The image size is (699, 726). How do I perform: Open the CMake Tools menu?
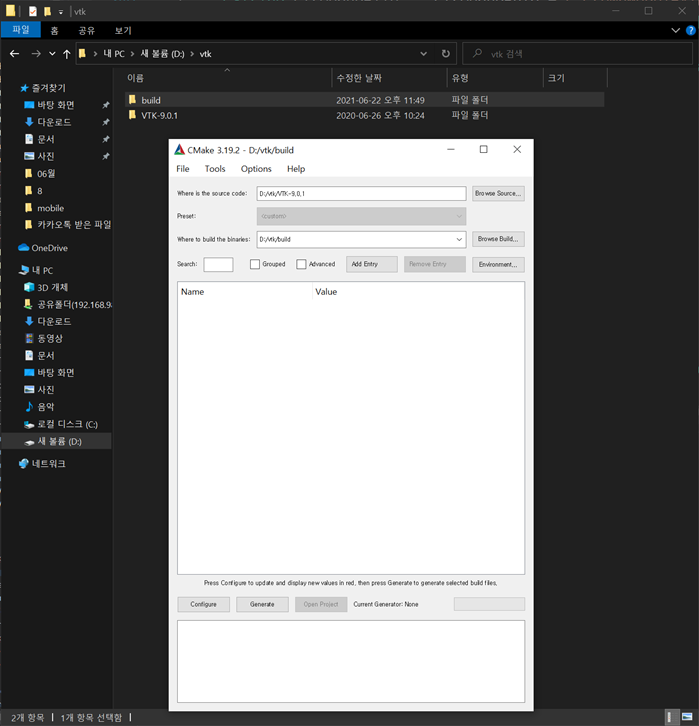point(215,169)
